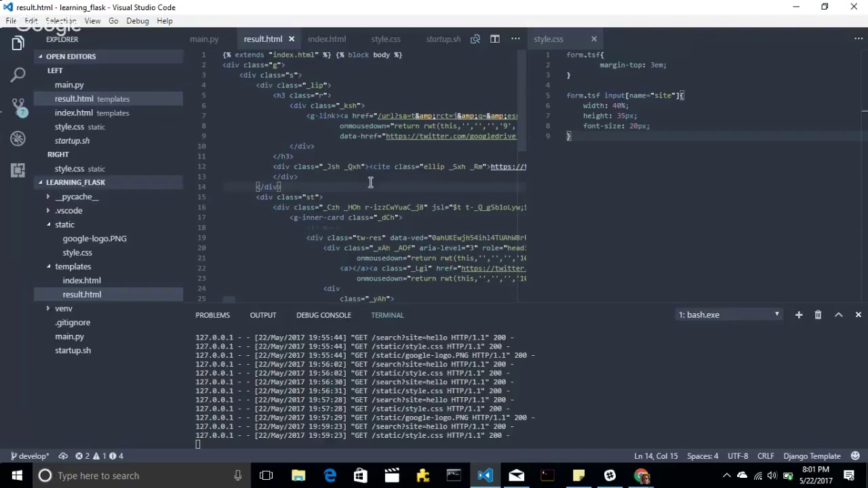Change the CRLF end of line sequence
868x488 pixels.
[x=766, y=456]
